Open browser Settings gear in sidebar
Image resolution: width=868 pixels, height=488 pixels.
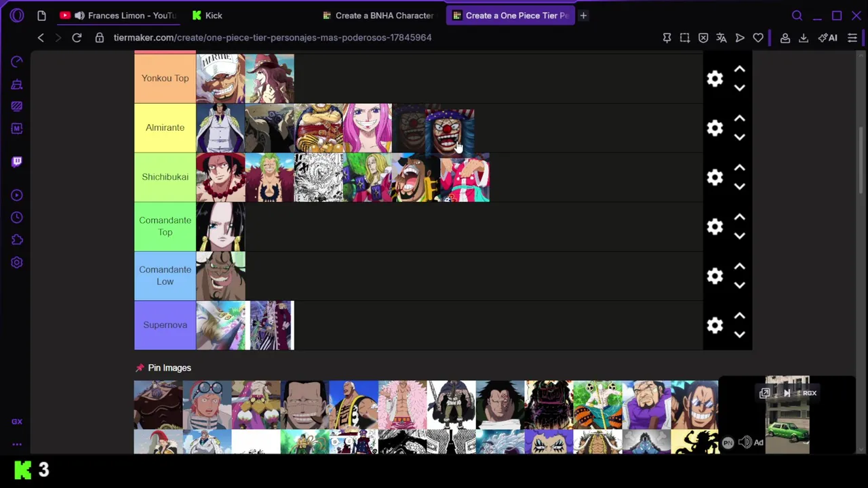(x=17, y=262)
